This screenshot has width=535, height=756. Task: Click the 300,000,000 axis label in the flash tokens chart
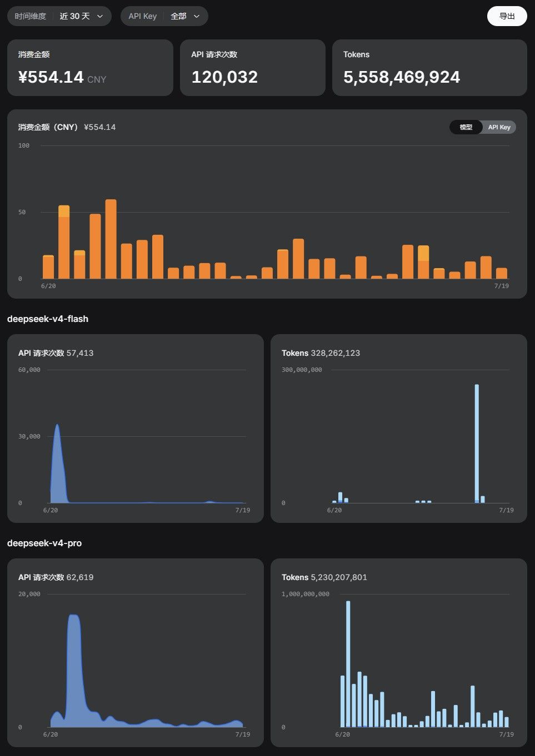click(x=302, y=370)
